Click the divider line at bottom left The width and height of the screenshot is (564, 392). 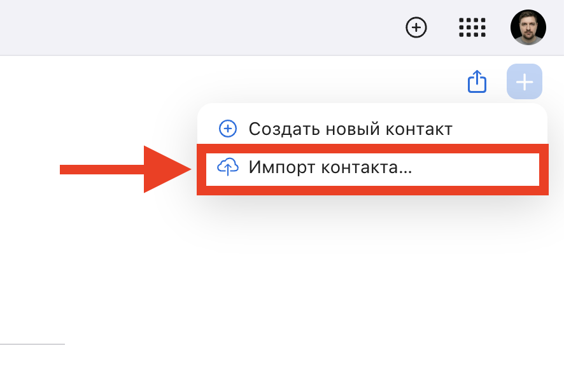[32, 344]
